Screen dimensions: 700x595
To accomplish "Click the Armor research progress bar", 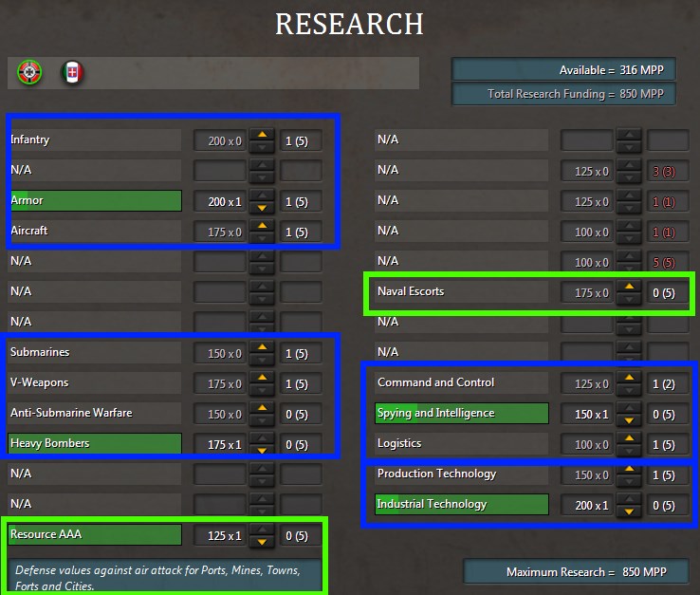I will click(96, 200).
